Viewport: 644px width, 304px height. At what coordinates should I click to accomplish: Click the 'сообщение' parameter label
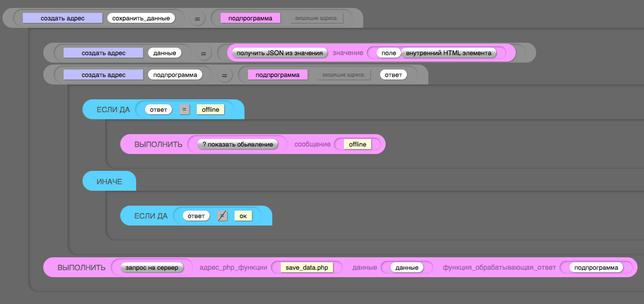[x=313, y=145]
